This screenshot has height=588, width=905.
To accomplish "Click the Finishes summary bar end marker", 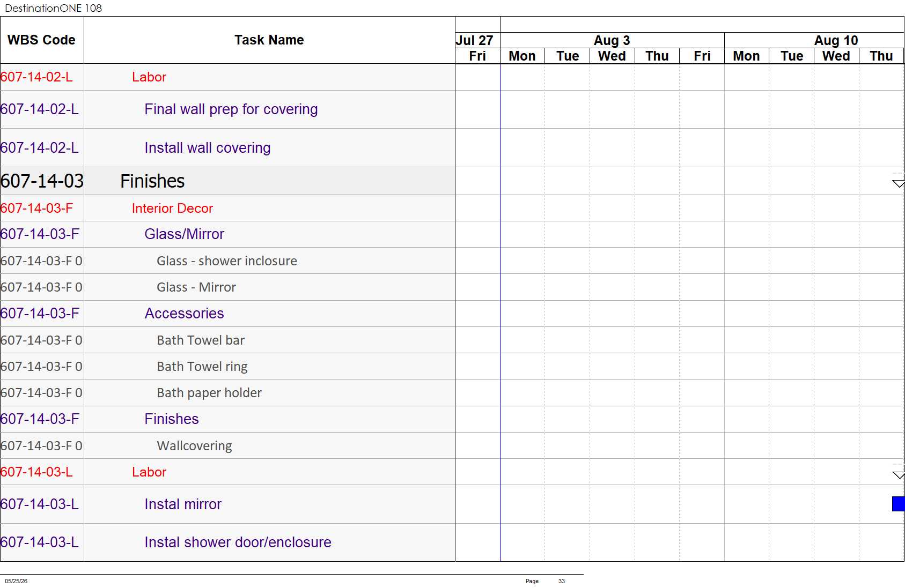I will 899,184.
